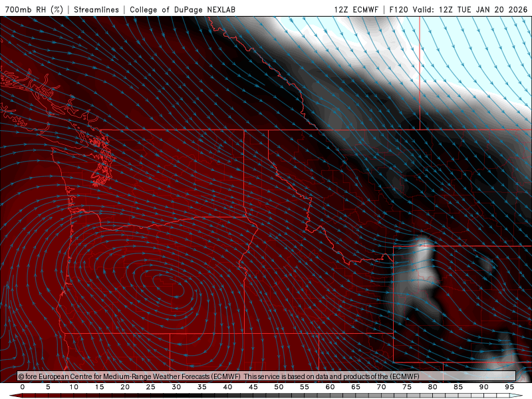Click the '10' value on the RH scale
This screenshot has width=532, height=399.
[74, 387]
